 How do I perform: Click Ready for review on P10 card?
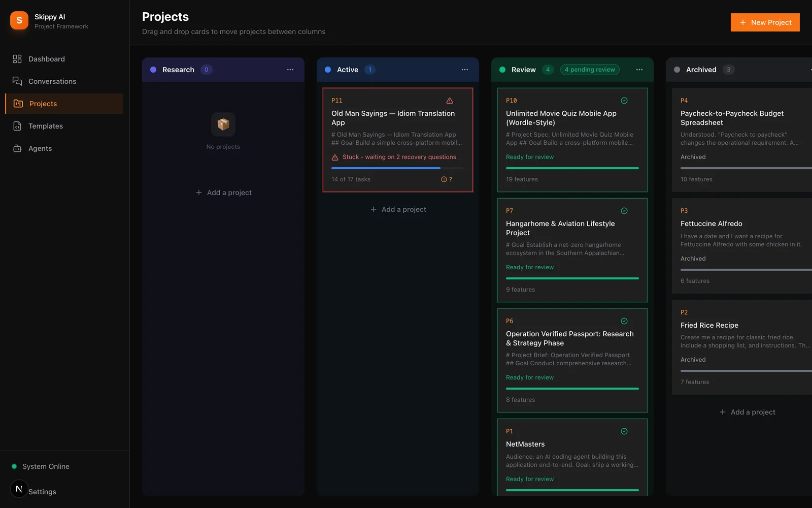tap(530, 157)
